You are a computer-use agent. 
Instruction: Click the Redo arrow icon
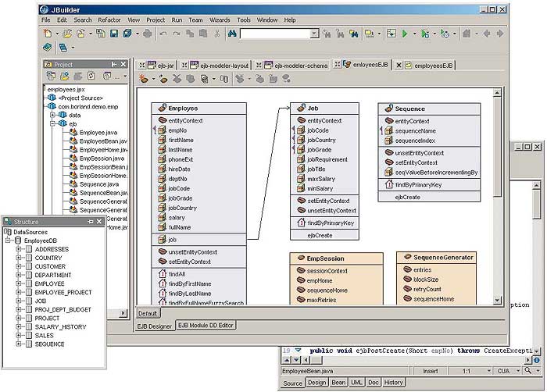click(177, 34)
